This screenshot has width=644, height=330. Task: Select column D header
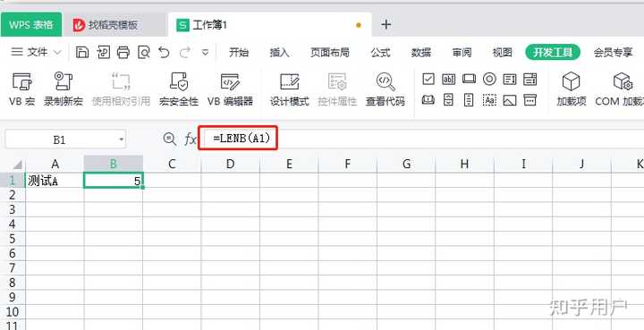(231, 165)
